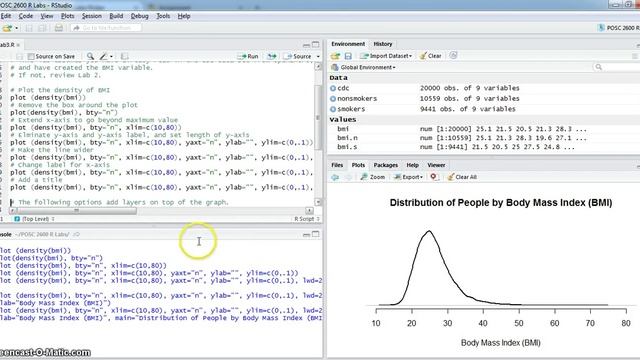Open the code tools dropdown arrow
This screenshot has width=640, height=360.
[111, 57]
